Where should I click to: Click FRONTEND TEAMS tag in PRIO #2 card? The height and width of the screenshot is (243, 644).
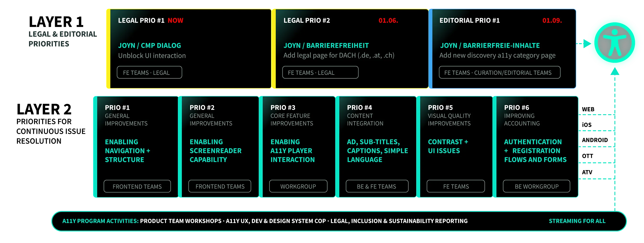[219, 186]
